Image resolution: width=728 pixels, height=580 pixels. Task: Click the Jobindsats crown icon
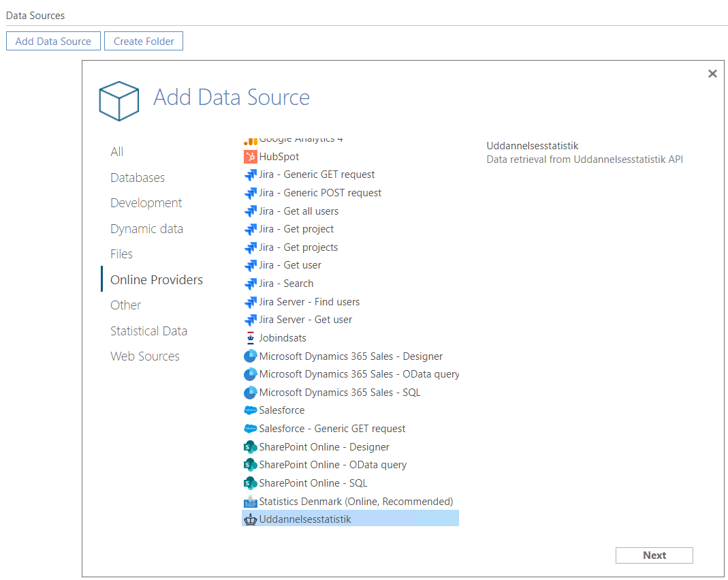point(250,338)
